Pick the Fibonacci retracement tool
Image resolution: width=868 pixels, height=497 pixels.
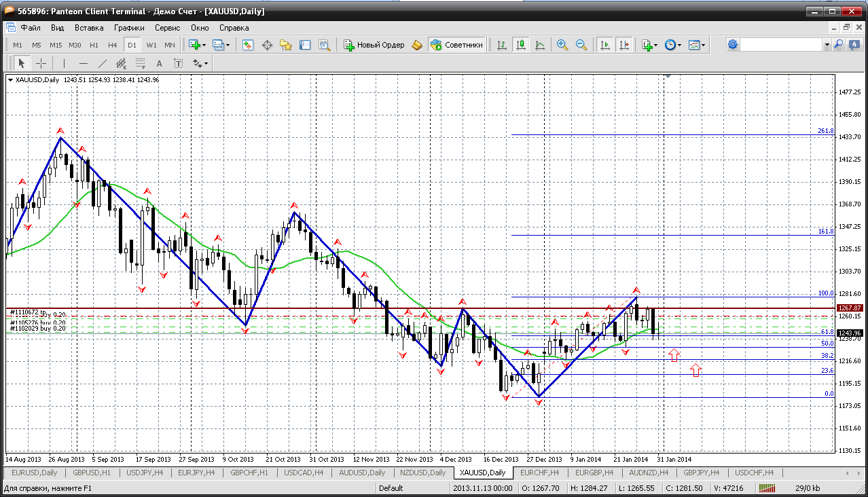pyautogui.click(x=141, y=63)
